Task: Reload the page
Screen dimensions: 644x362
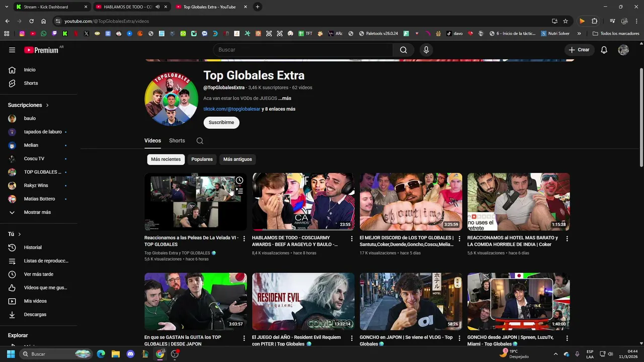Action: 31,21
